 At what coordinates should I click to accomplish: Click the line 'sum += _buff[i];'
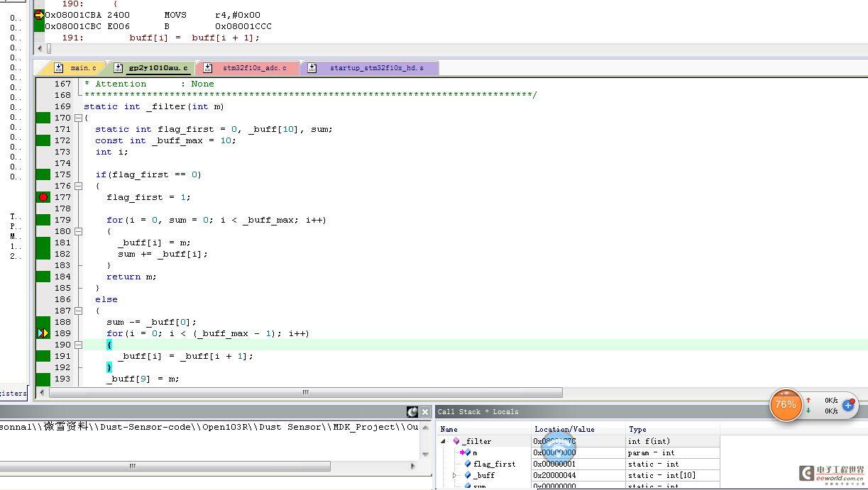163,254
